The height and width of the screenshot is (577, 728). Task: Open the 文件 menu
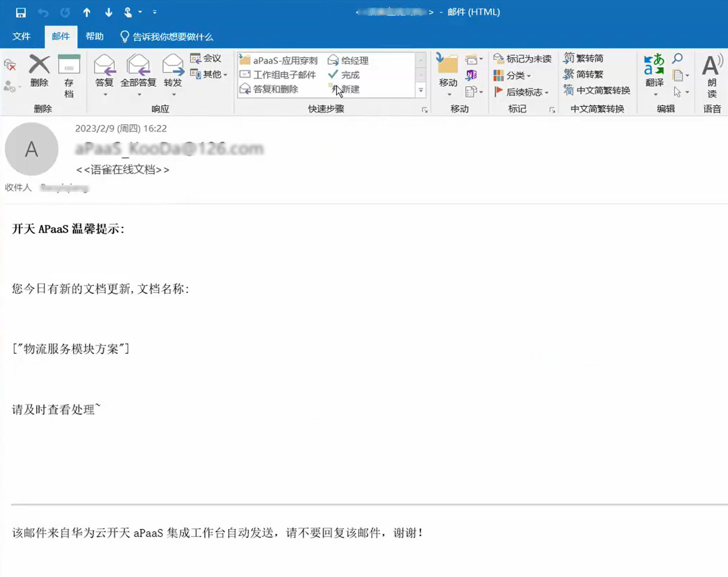[x=22, y=36]
